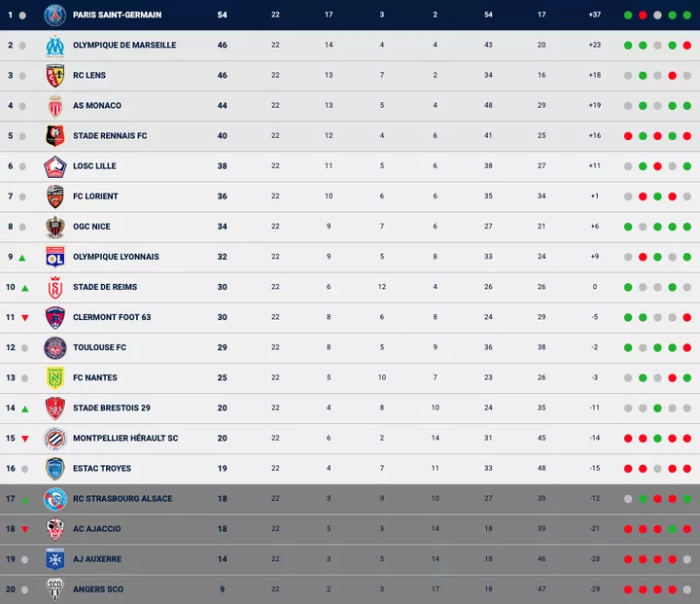Click the ESTAC Troyes crest

(x=54, y=468)
